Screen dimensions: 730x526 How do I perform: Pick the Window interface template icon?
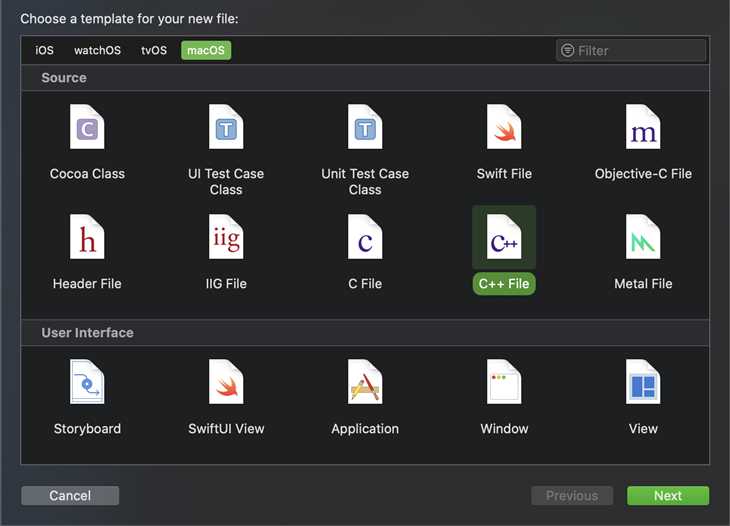(504, 382)
